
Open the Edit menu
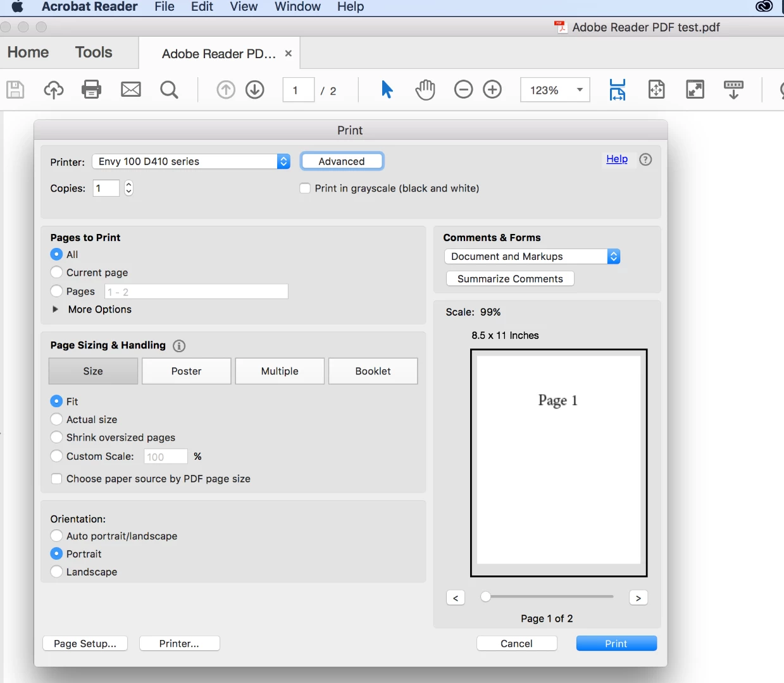click(202, 7)
